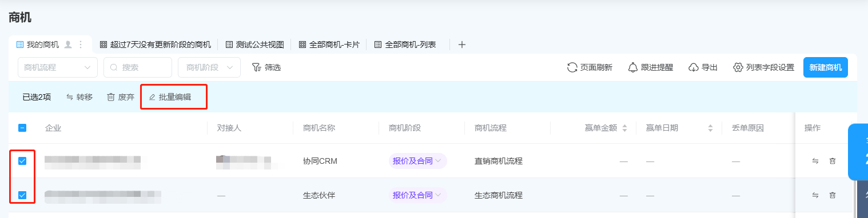Viewport: 868px width, 218px height.
Task: Open the 报价及合同 stage dropdown in 生态伙伴 row
Action: (417, 195)
